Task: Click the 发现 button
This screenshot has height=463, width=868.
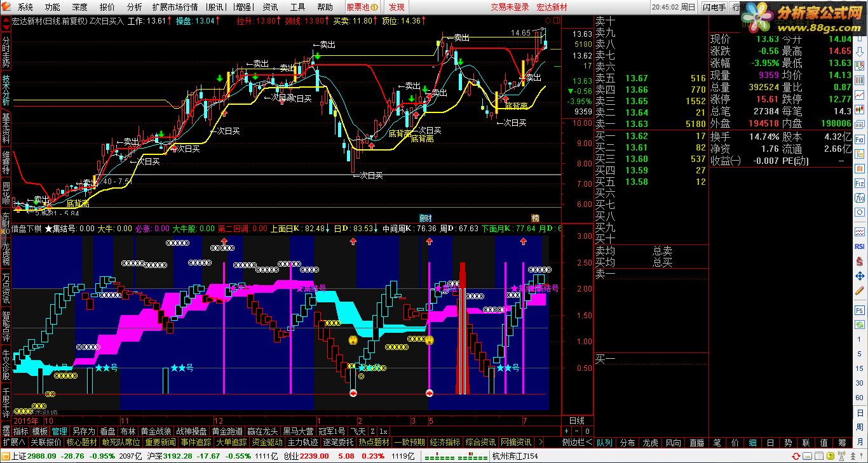Action: coord(397,7)
